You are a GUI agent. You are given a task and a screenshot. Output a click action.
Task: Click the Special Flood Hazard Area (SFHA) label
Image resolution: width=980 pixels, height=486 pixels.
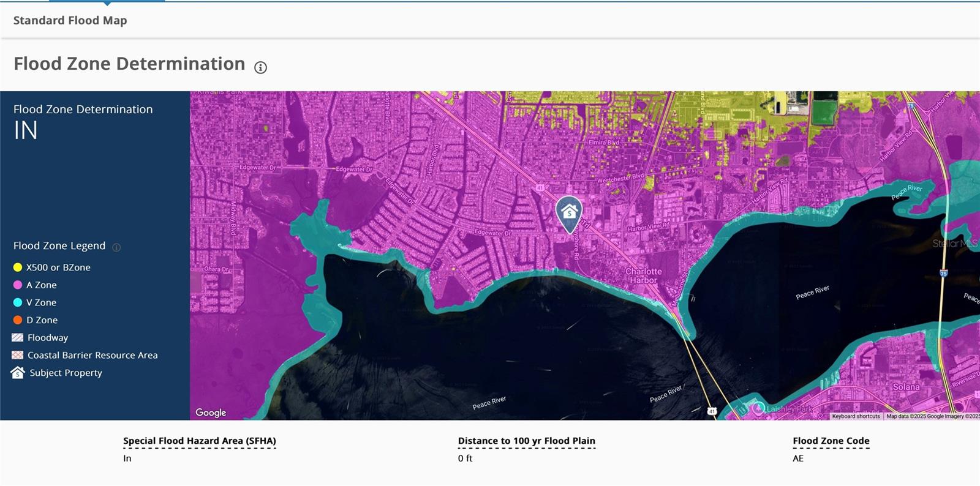point(200,441)
